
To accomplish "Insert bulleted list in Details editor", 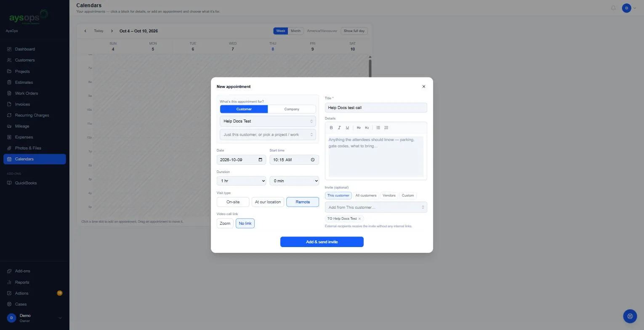I will 378,128.
